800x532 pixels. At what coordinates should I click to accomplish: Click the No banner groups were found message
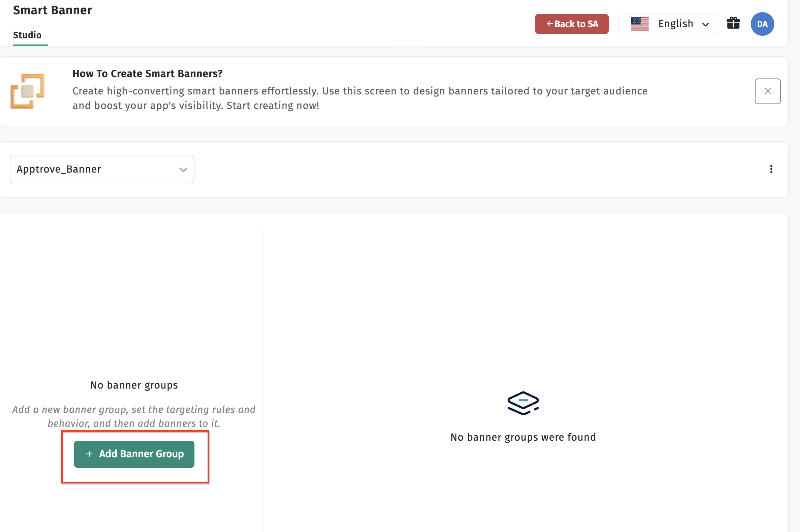[x=523, y=437]
